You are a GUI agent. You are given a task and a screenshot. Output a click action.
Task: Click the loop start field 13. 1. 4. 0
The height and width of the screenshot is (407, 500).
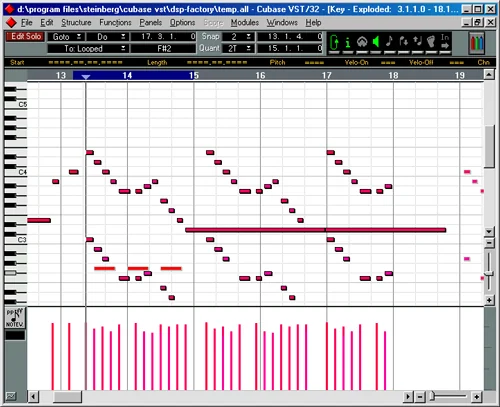coord(290,37)
